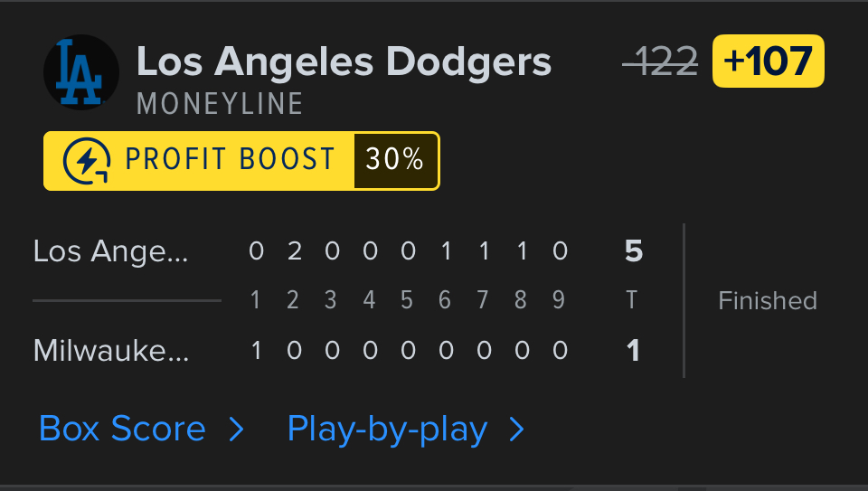This screenshot has height=491, width=868.
Task: Click the MONEYLINE bet type label
Action: pos(220,103)
